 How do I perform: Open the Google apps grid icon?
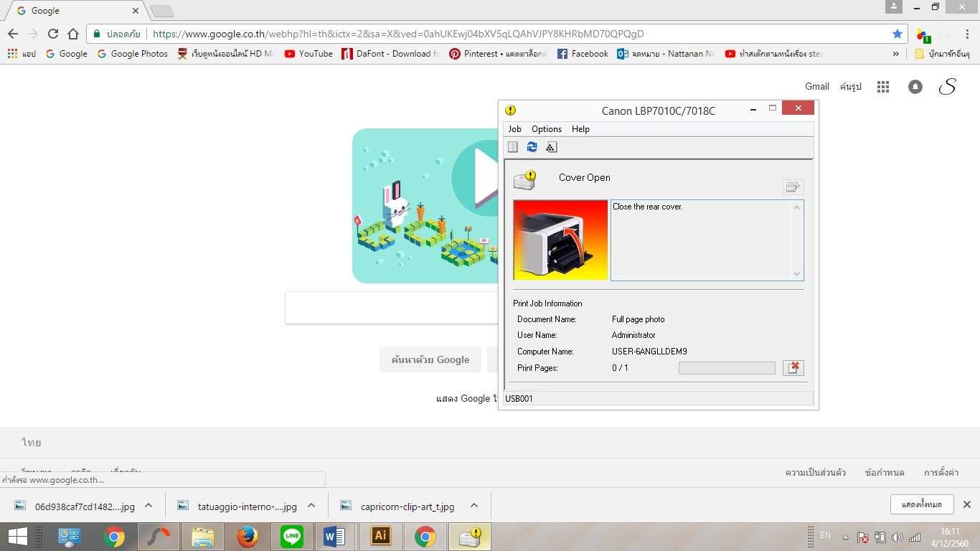point(883,86)
